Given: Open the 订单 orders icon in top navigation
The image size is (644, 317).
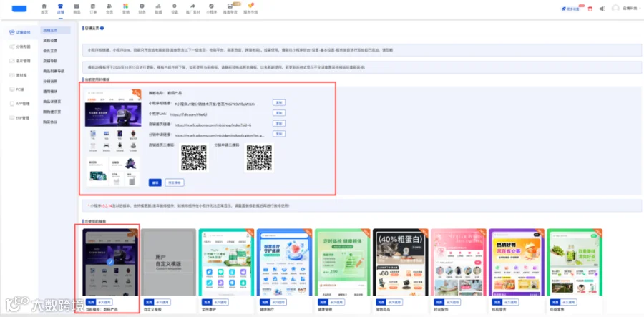Looking at the screenshot, I should pos(93,8).
